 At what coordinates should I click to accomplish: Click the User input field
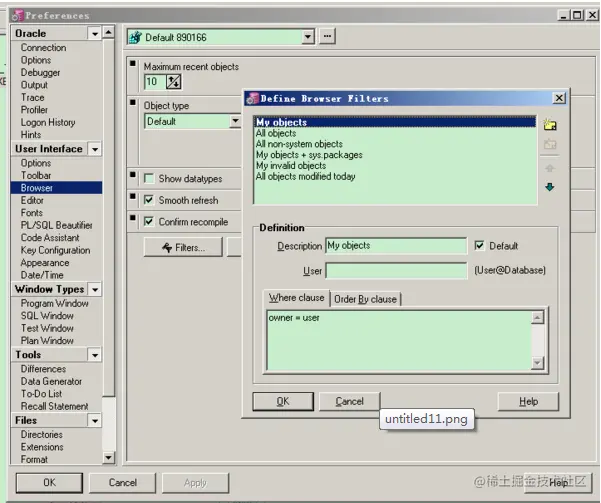(396, 270)
